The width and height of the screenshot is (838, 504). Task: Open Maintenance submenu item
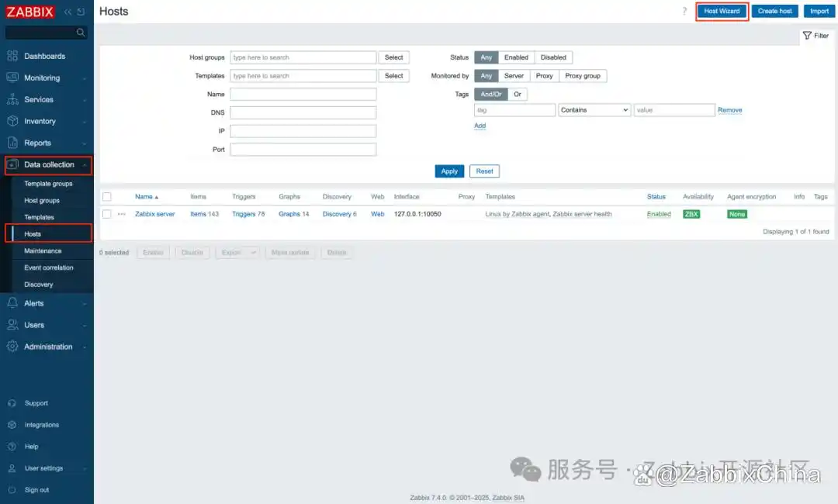(x=43, y=251)
